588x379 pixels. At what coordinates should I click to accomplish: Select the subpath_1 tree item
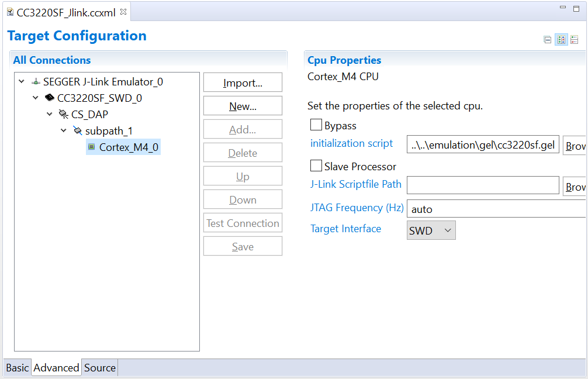(109, 130)
